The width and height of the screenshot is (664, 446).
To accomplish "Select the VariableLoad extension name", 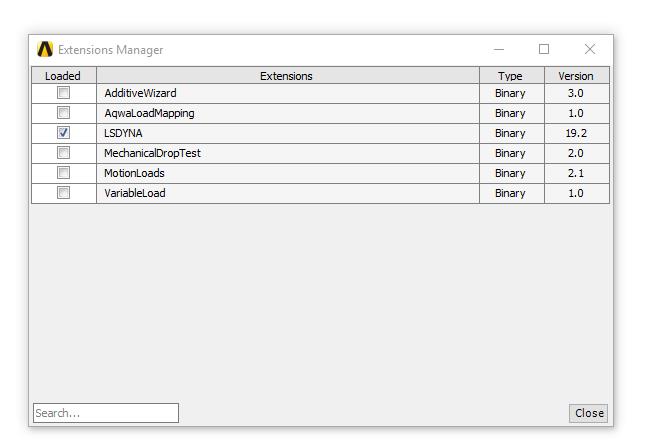I will (x=135, y=193).
